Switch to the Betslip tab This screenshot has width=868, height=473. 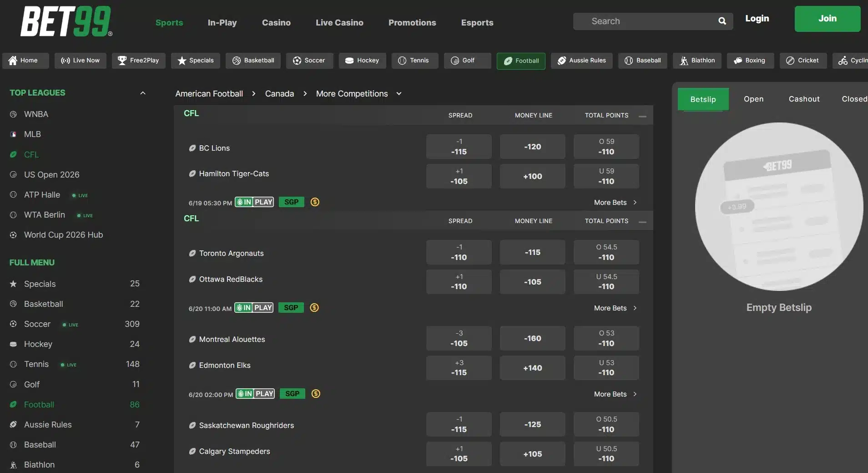[703, 99]
